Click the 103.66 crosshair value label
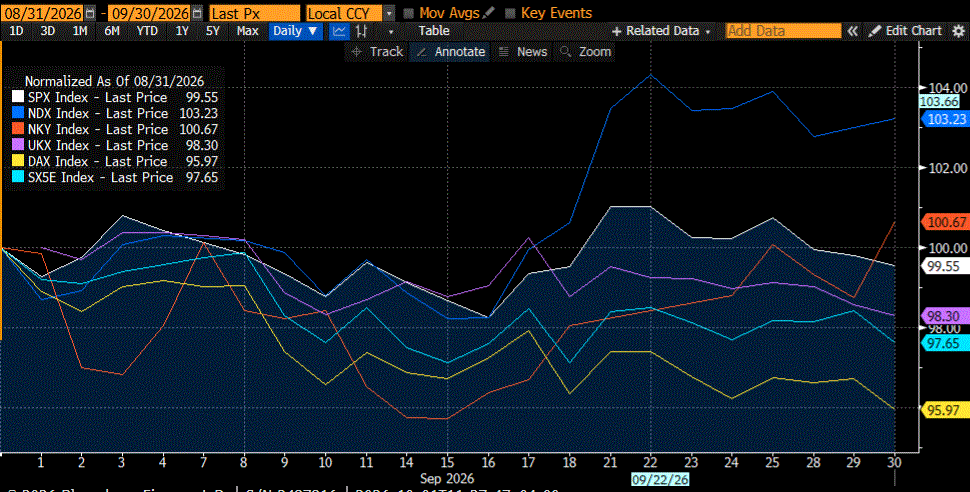The image size is (970, 492). coord(939,102)
